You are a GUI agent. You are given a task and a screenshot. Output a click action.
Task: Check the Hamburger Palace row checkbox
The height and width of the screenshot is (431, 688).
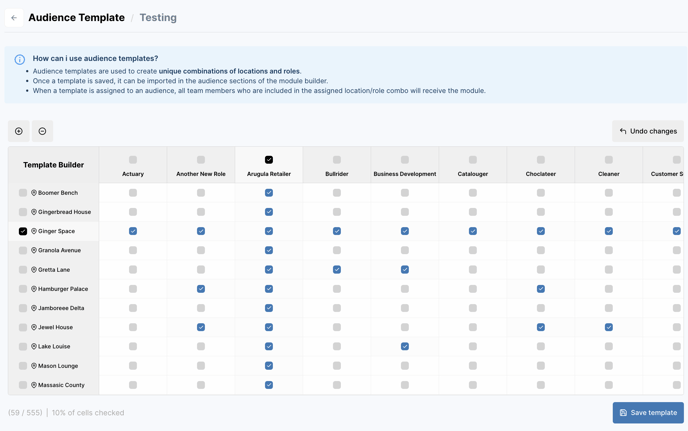tap(23, 289)
